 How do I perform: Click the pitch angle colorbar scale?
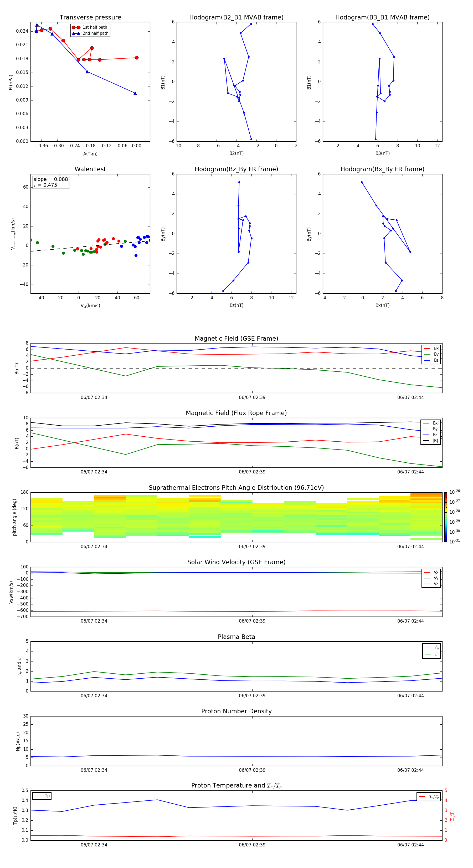[446, 517]
